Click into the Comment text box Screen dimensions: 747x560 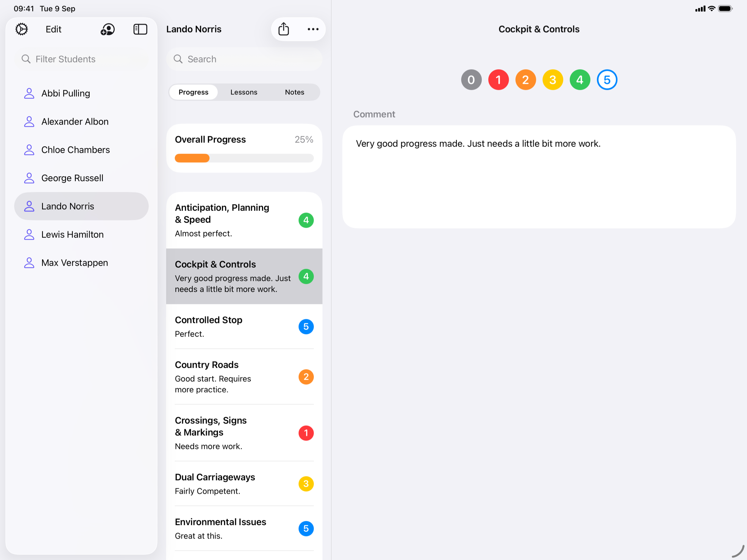(539, 177)
